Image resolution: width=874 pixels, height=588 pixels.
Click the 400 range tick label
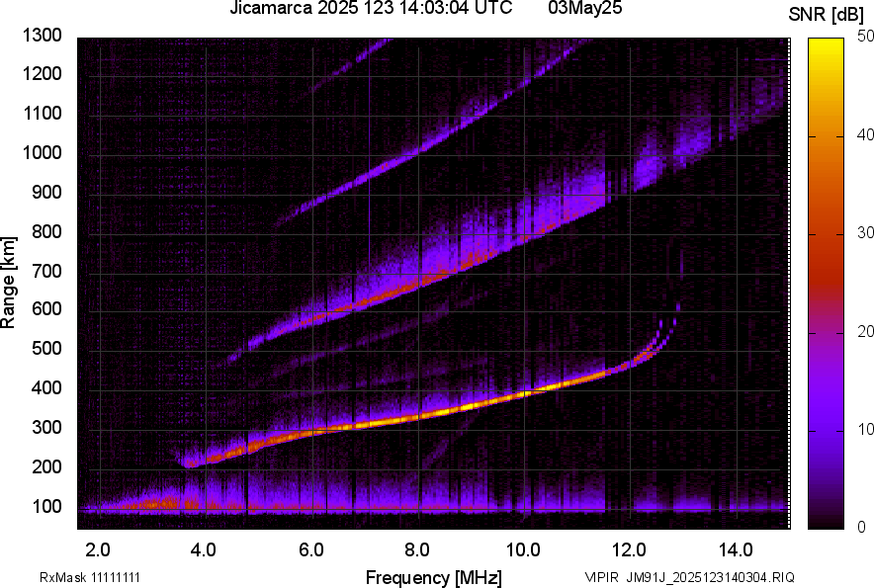click(x=46, y=388)
